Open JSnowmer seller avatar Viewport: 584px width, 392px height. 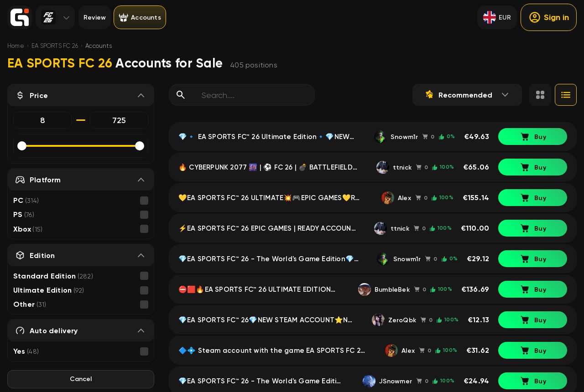pyautogui.click(x=369, y=381)
